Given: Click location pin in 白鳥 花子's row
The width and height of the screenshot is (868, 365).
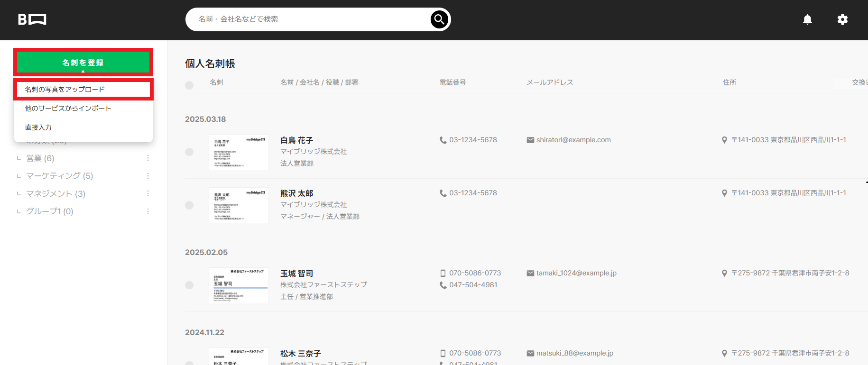Looking at the screenshot, I should coord(724,140).
